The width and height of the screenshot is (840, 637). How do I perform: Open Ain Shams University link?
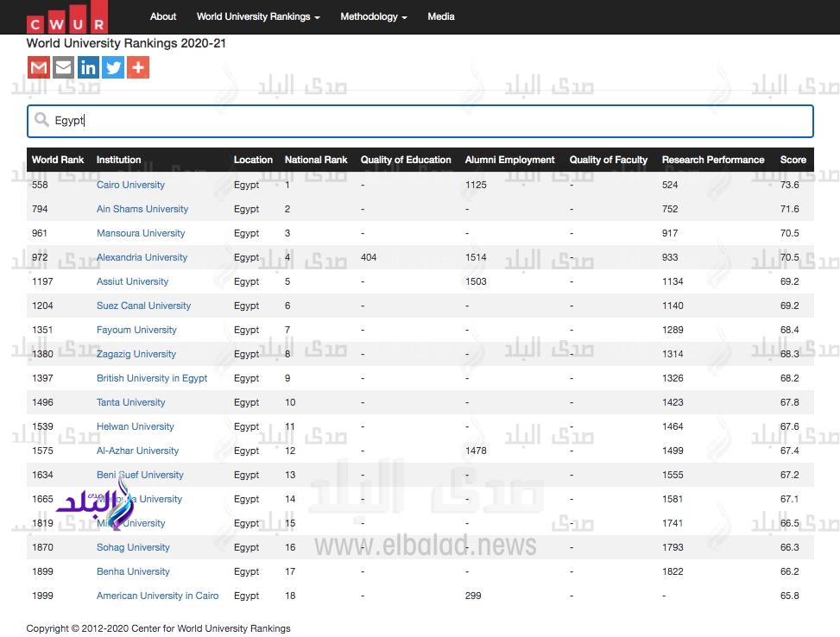click(x=142, y=209)
